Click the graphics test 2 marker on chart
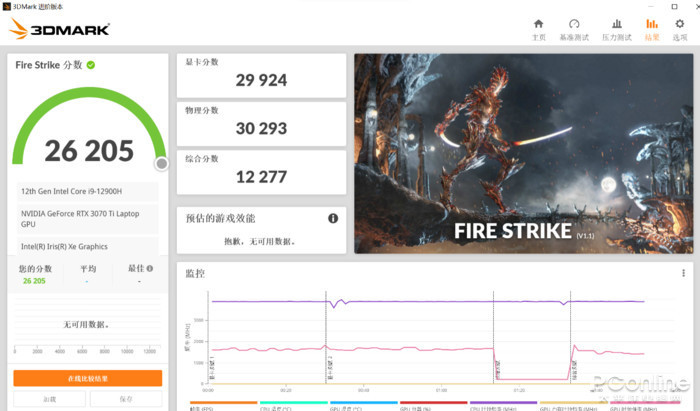700x411 pixels. [330, 368]
